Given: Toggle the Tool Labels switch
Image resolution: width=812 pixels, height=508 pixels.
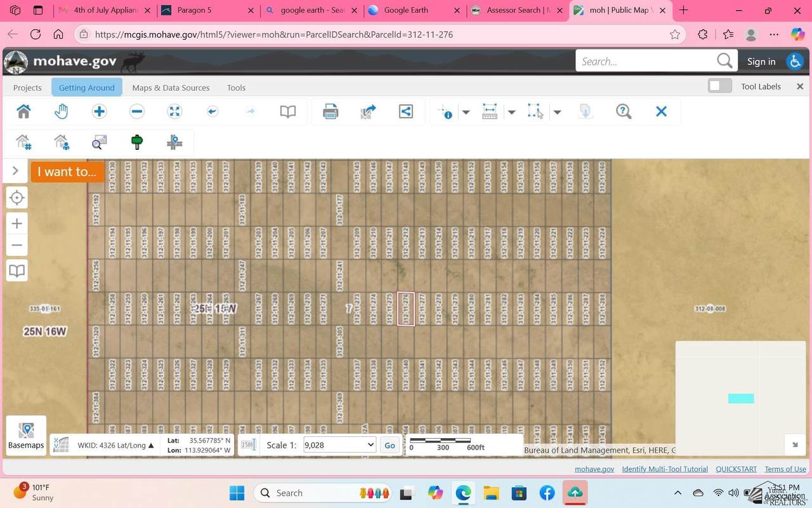Looking at the screenshot, I should point(720,86).
